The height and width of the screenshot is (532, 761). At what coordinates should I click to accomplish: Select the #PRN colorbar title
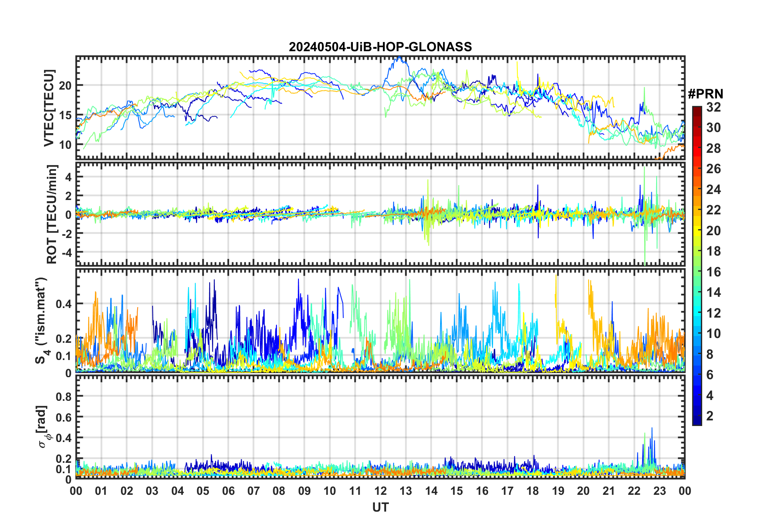(x=705, y=94)
